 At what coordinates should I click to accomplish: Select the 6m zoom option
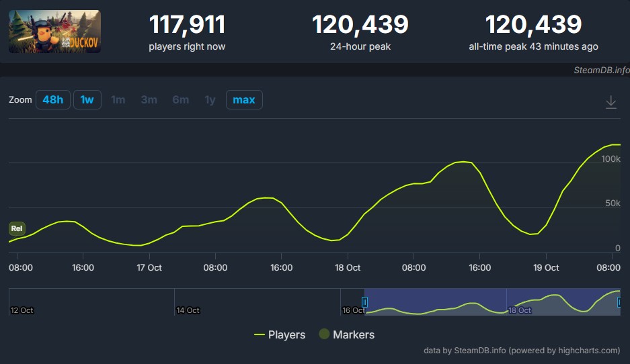(180, 100)
